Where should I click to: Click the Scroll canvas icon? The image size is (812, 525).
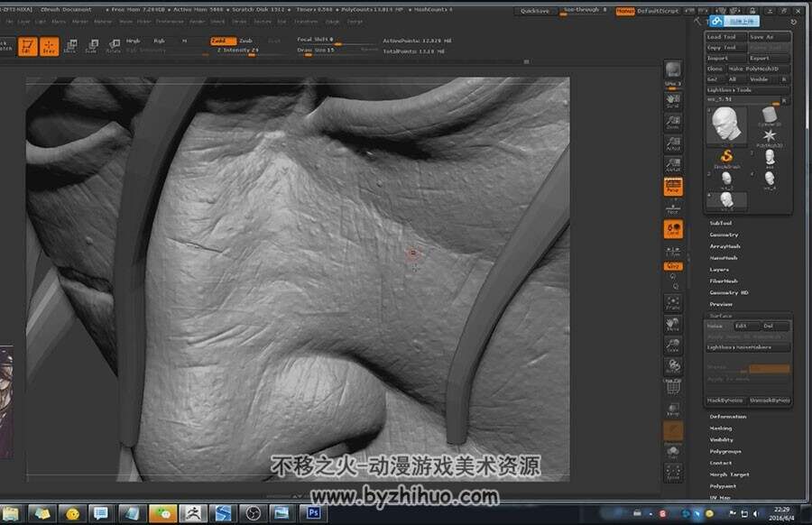673,100
